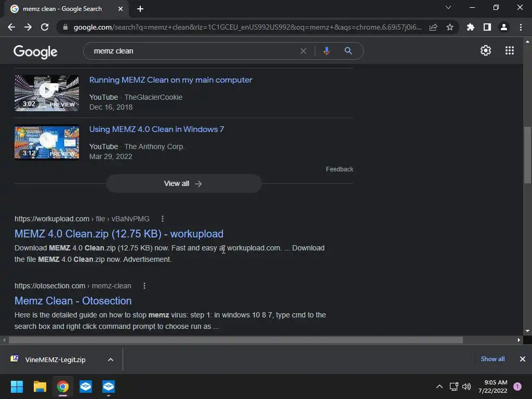
Task: Click the TheGlacierCookie channel name
Action: pos(153,97)
